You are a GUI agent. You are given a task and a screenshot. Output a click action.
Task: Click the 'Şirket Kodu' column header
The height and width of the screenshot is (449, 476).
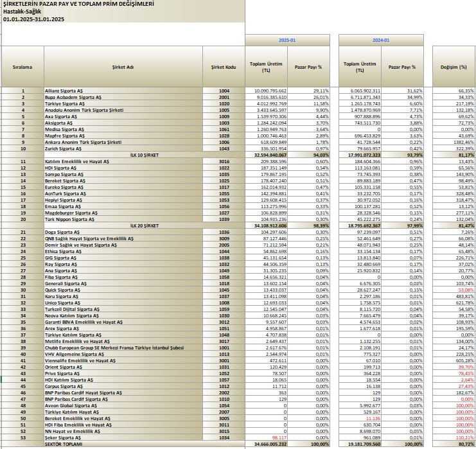[x=224, y=67]
